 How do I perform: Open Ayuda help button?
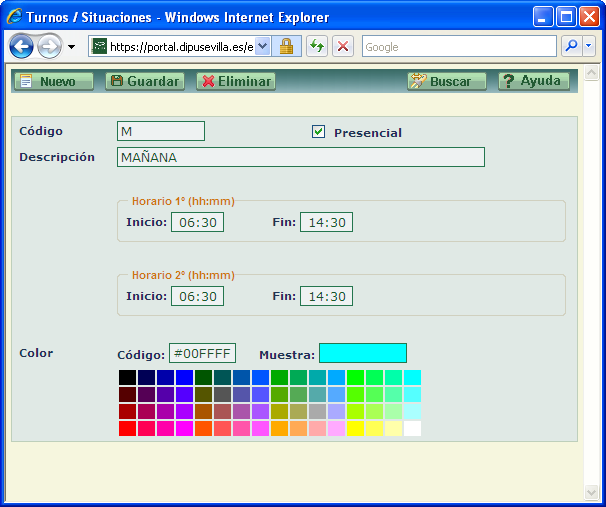[x=534, y=82]
